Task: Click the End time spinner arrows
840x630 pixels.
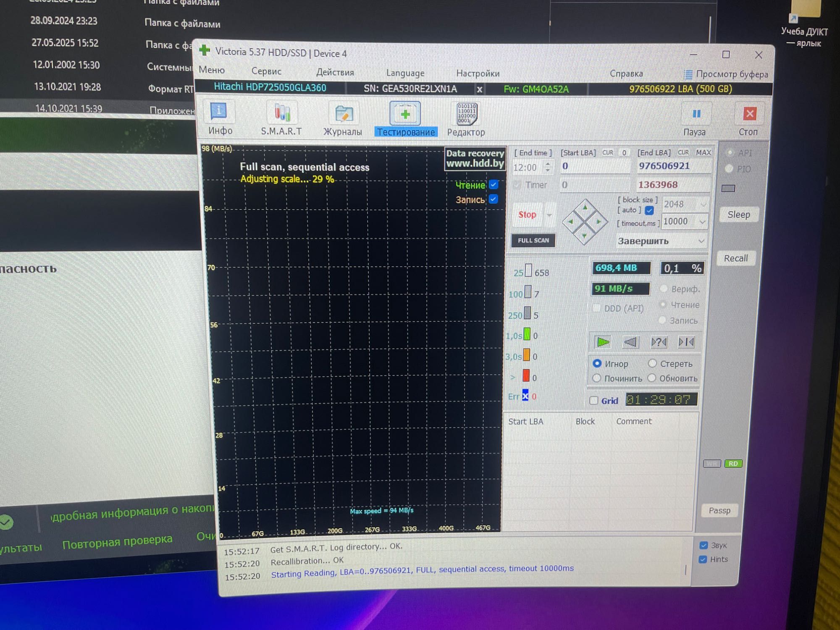Action: tap(548, 168)
